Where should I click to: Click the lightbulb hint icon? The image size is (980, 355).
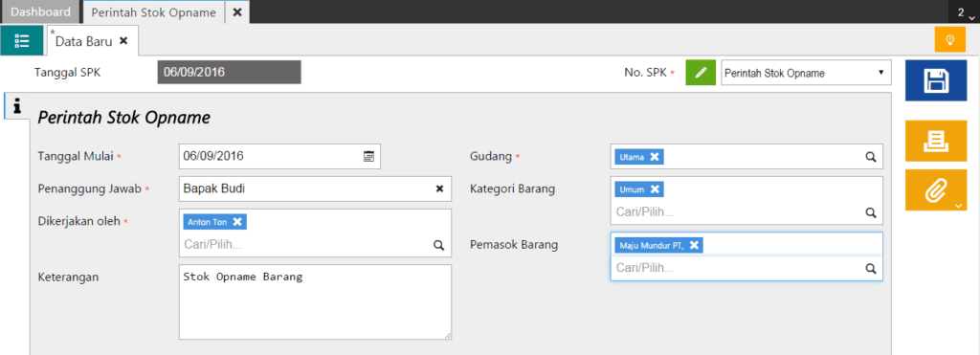[950, 40]
